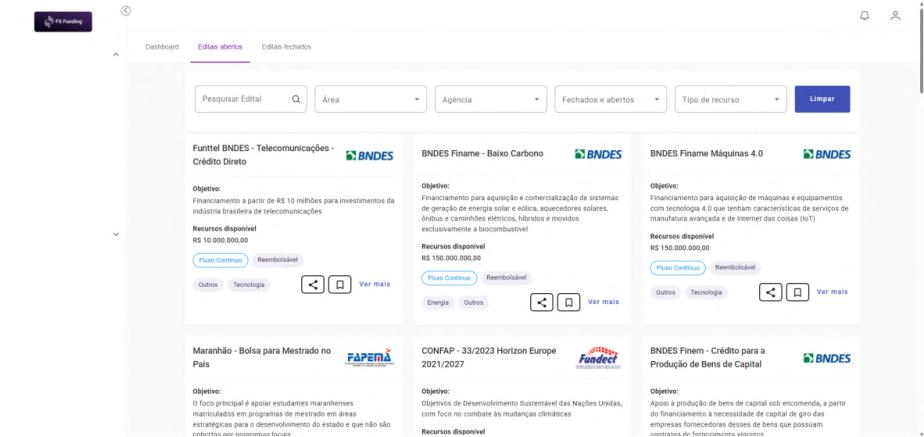Click Tecnologia tag on Máquinas 4.0 card

(x=706, y=292)
